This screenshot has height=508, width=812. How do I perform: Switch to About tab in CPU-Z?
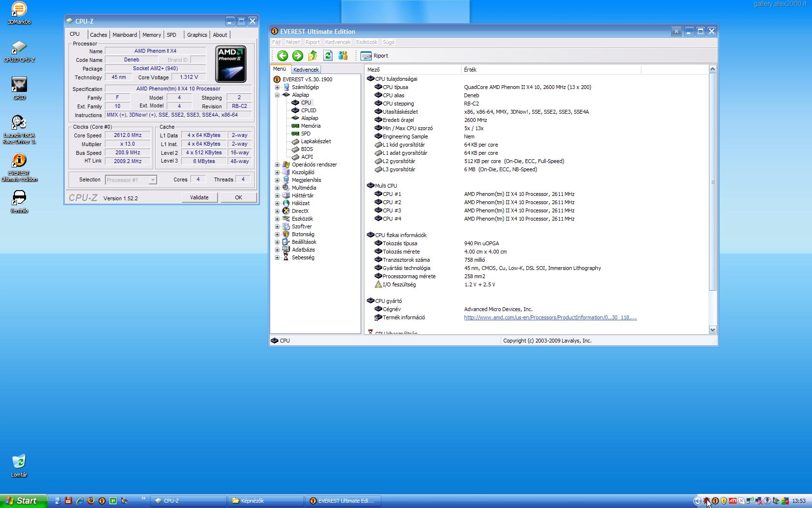pos(220,35)
